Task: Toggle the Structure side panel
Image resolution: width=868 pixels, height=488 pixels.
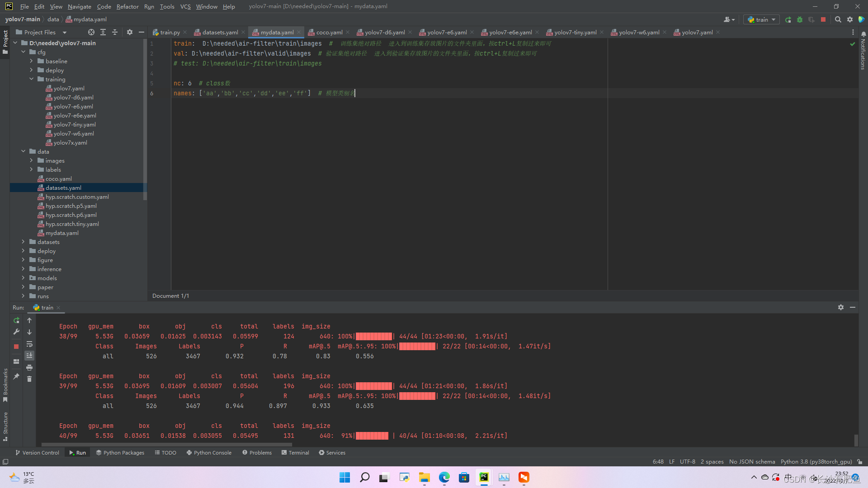Action: coord(5,427)
